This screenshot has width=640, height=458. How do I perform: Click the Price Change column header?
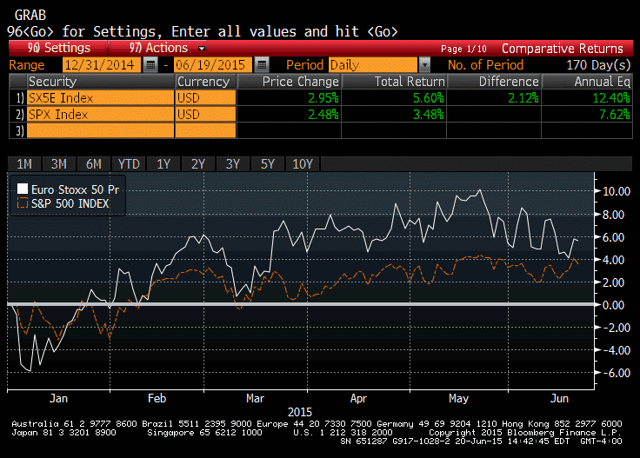[289, 81]
